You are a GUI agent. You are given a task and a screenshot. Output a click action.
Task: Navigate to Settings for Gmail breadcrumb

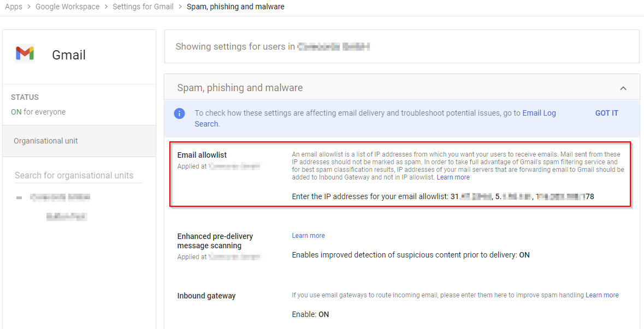[x=143, y=7]
